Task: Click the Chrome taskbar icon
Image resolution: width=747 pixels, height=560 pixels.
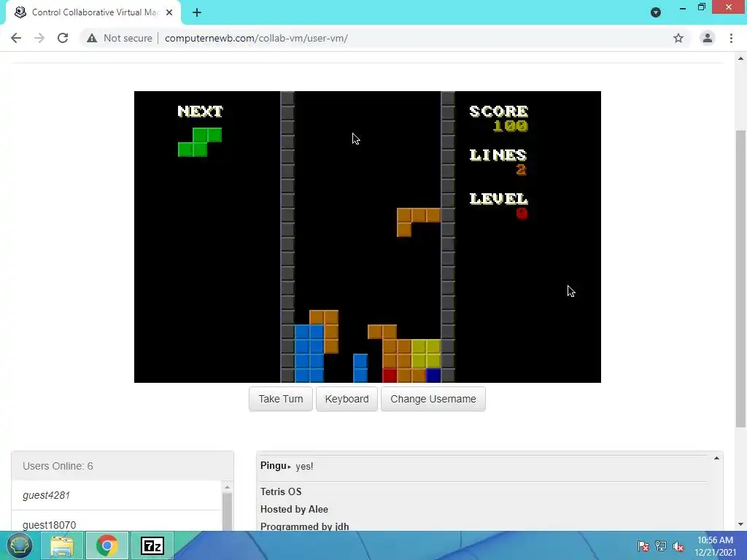Action: (107, 545)
